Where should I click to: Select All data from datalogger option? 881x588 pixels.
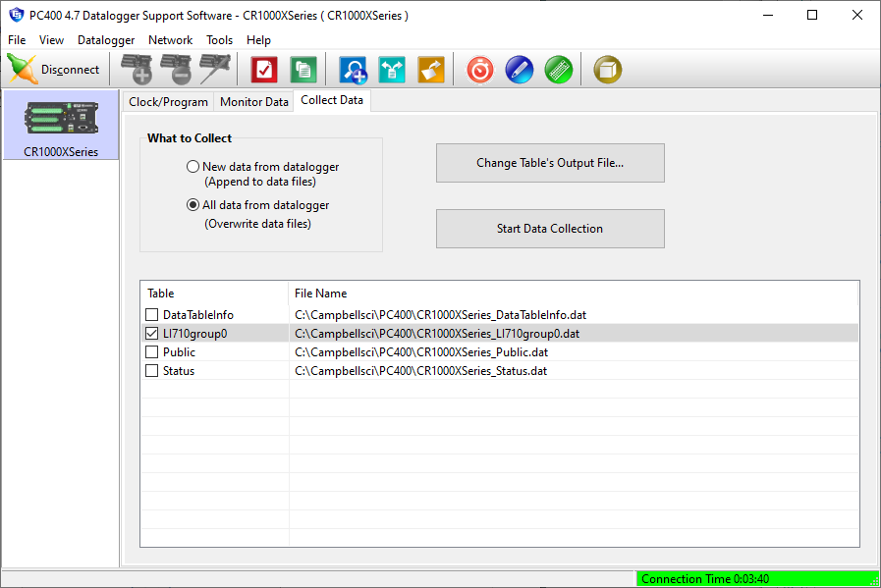pos(193,206)
